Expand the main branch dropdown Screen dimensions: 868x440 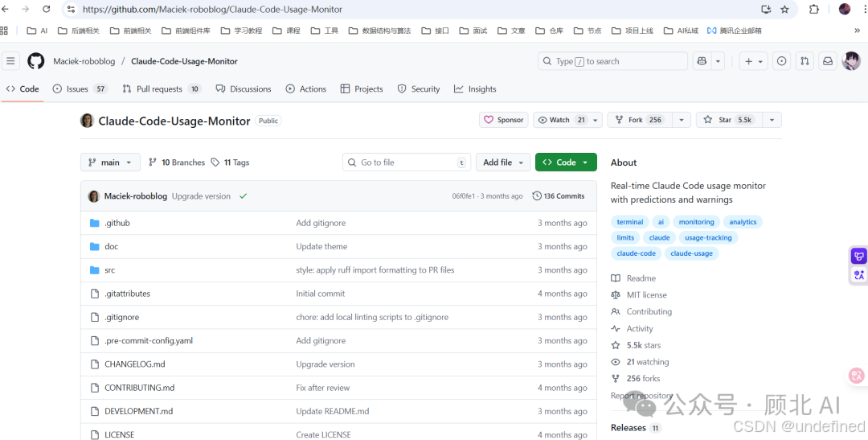pyautogui.click(x=110, y=162)
